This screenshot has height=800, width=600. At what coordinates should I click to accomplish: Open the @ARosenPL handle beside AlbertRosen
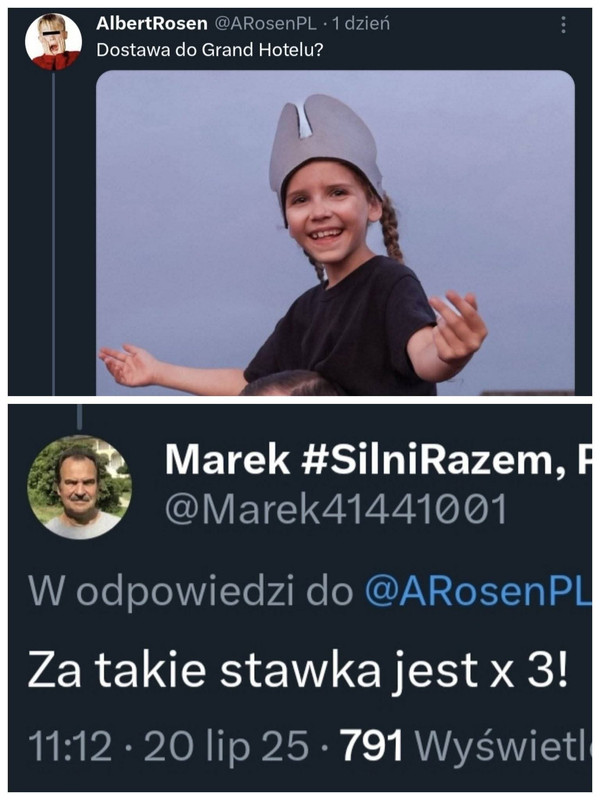[264, 23]
